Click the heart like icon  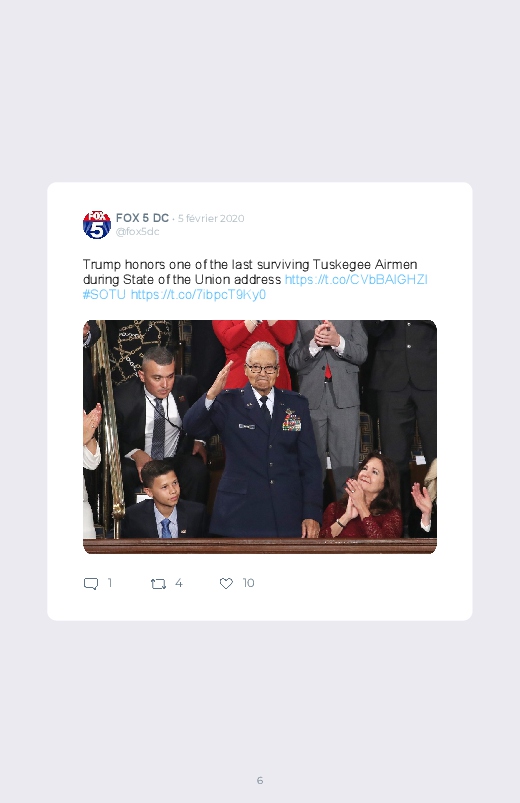coord(226,583)
